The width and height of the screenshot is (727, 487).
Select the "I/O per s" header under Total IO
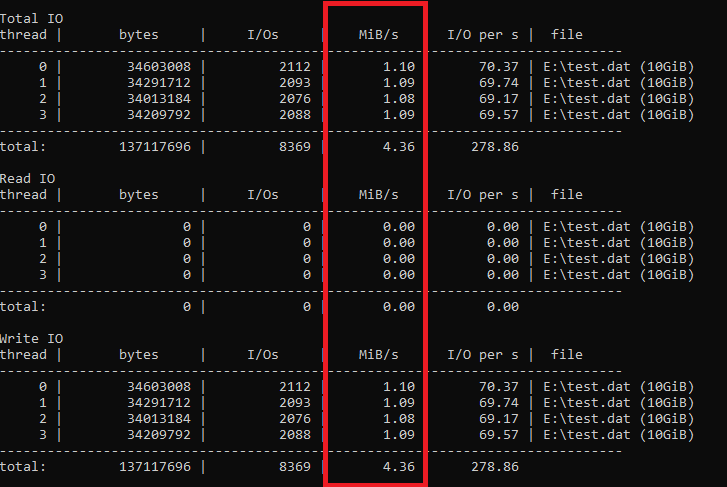pos(483,35)
